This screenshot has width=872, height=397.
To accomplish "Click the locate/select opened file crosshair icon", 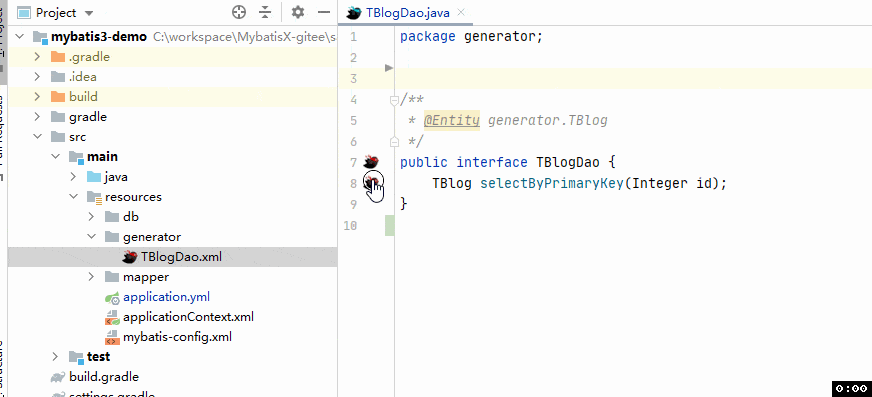I will pos(239,12).
